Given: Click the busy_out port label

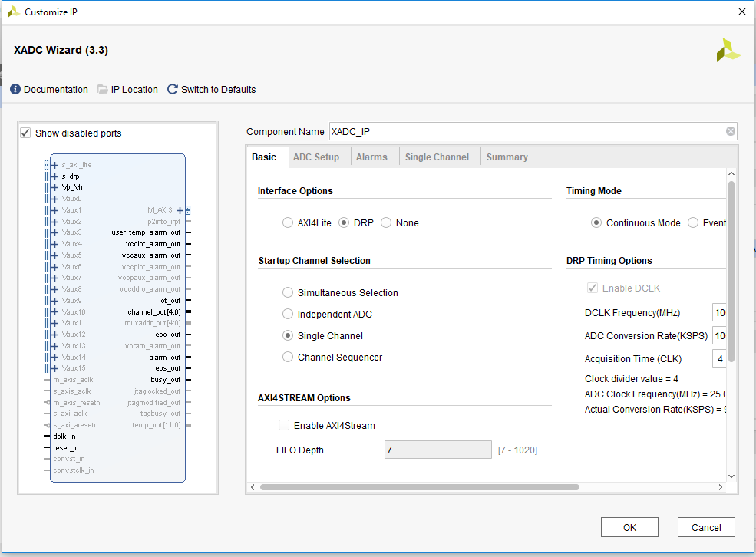Looking at the screenshot, I should (x=165, y=380).
